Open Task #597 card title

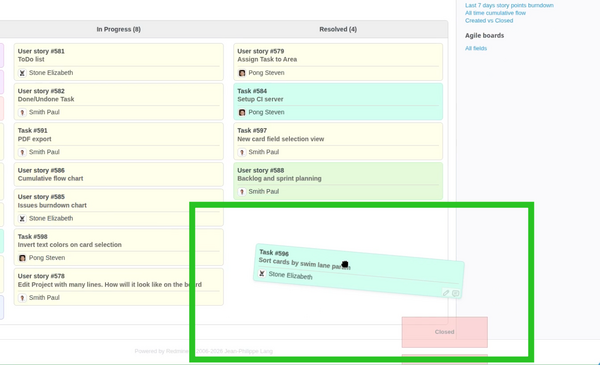click(x=252, y=130)
